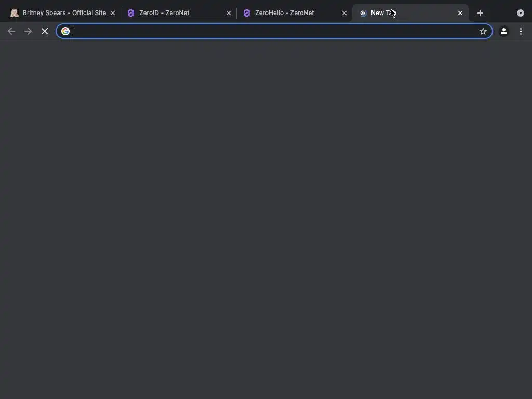Viewport: 532px width, 399px height.
Task: Close the New Tab tab
Action: point(460,13)
